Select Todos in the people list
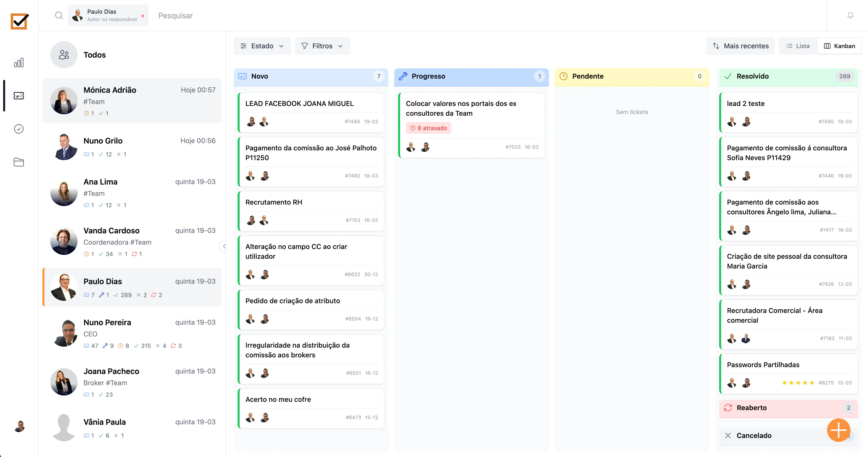The image size is (868, 457). coord(132,55)
